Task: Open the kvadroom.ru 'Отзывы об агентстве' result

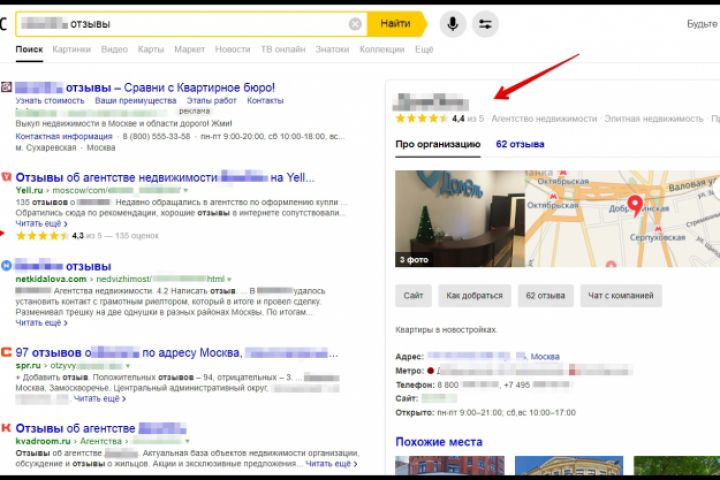Action: pyautogui.click(x=101, y=428)
